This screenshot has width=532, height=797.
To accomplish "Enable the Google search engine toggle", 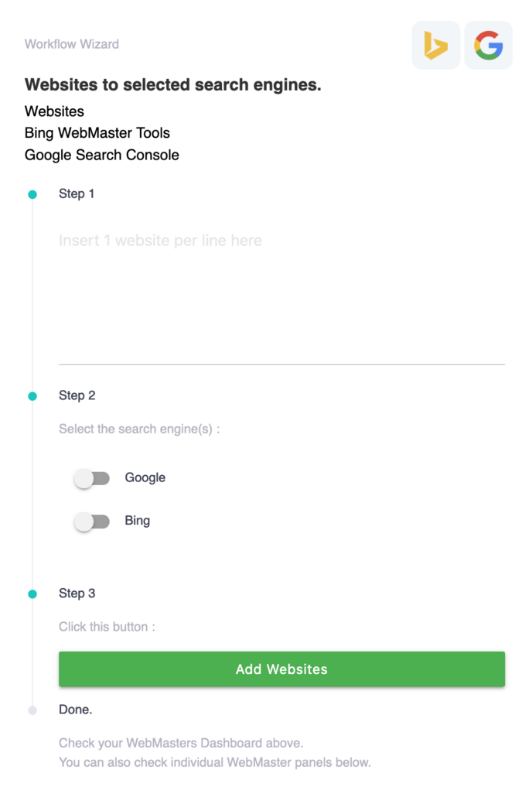I will [92, 479].
